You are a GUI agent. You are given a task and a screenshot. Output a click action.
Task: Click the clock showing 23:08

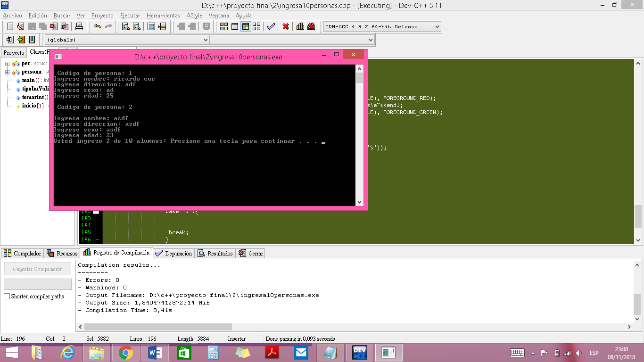621,349
